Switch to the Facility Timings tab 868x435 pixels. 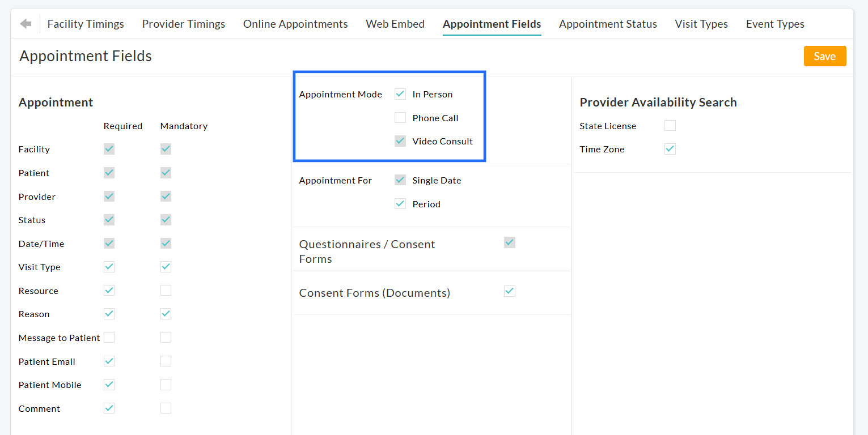coord(86,24)
